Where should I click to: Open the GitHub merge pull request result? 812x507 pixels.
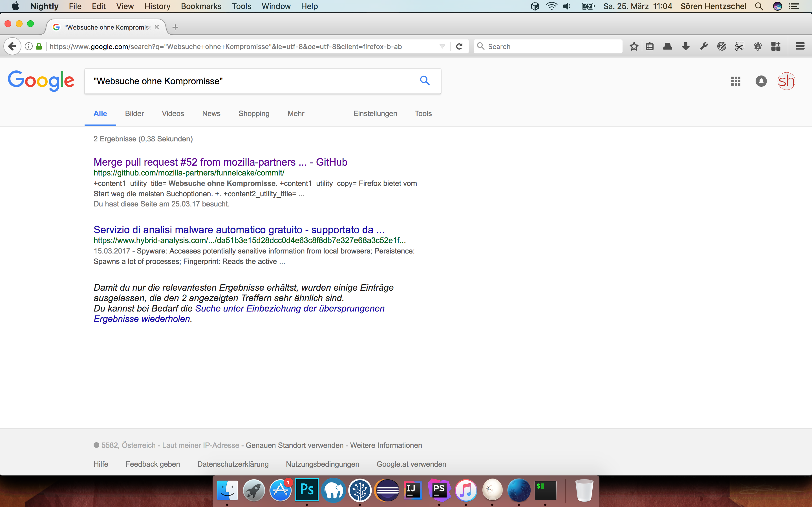point(220,162)
